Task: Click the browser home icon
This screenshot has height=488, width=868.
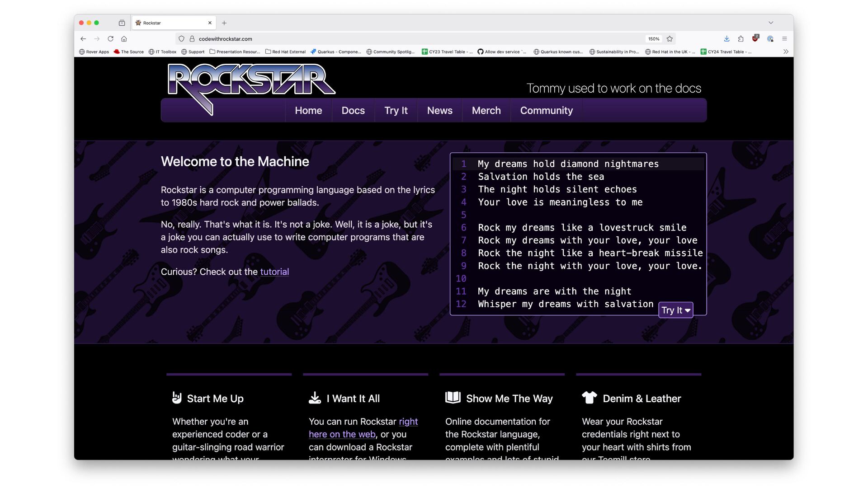Action: (124, 39)
